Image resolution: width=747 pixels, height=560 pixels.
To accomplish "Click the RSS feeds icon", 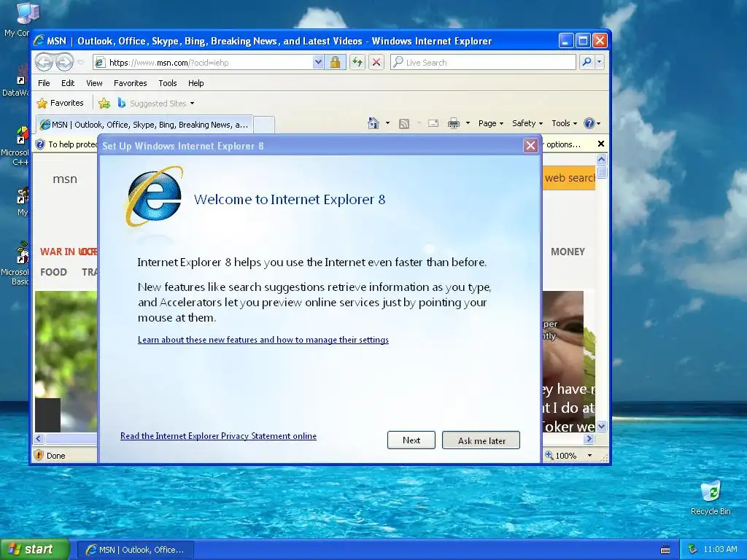I will (x=404, y=124).
